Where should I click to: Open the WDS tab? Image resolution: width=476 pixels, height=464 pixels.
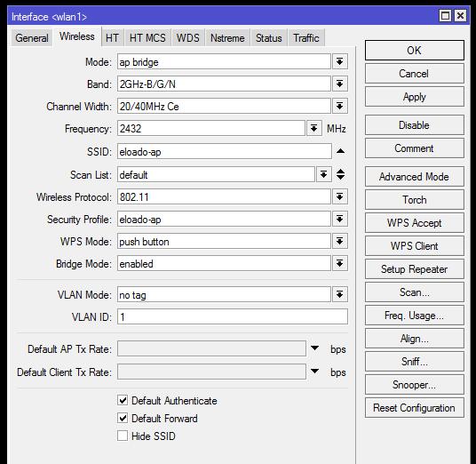tap(188, 38)
